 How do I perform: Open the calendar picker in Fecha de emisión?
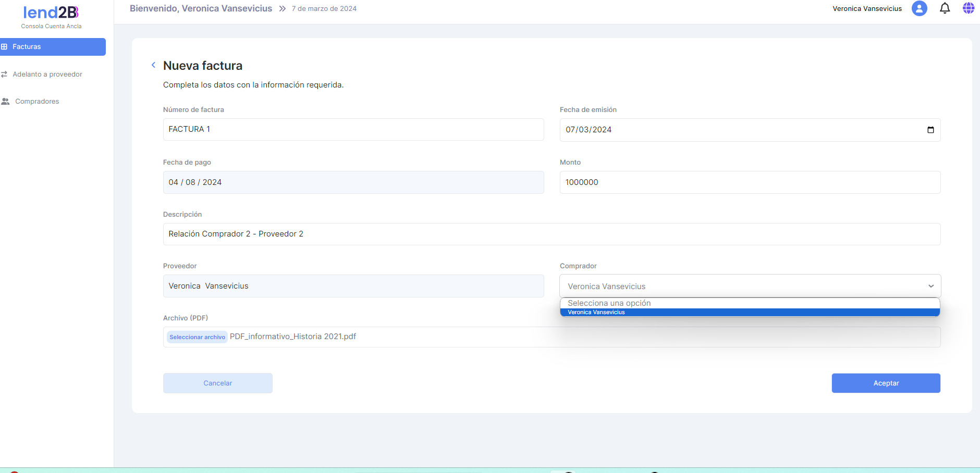pyautogui.click(x=930, y=130)
